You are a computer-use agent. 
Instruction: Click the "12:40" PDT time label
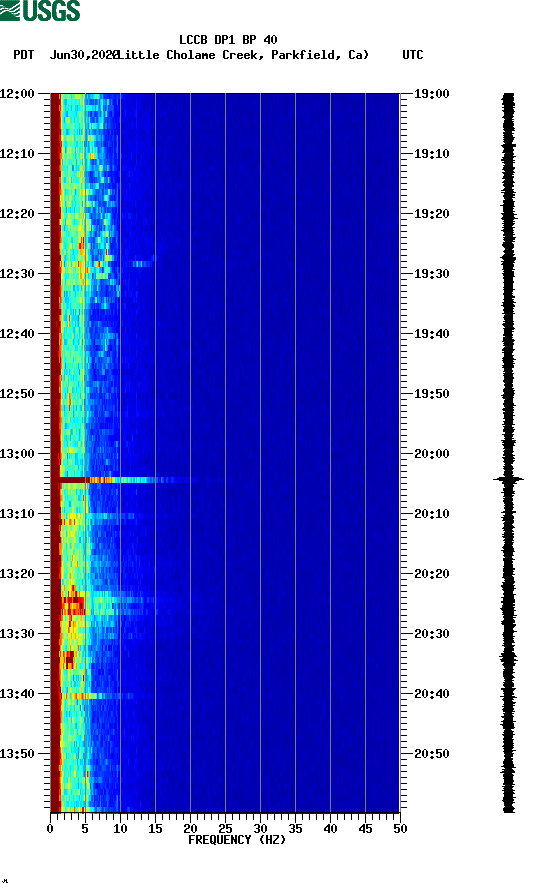pos(17,333)
